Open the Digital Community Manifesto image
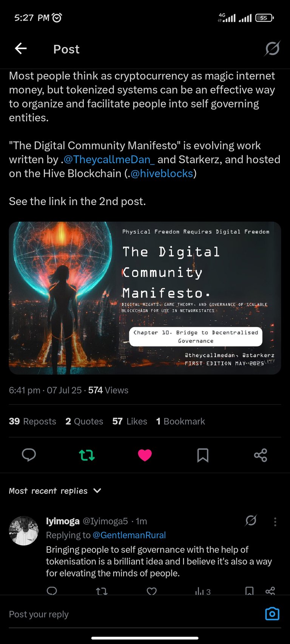290x644 pixels. pyautogui.click(x=145, y=298)
